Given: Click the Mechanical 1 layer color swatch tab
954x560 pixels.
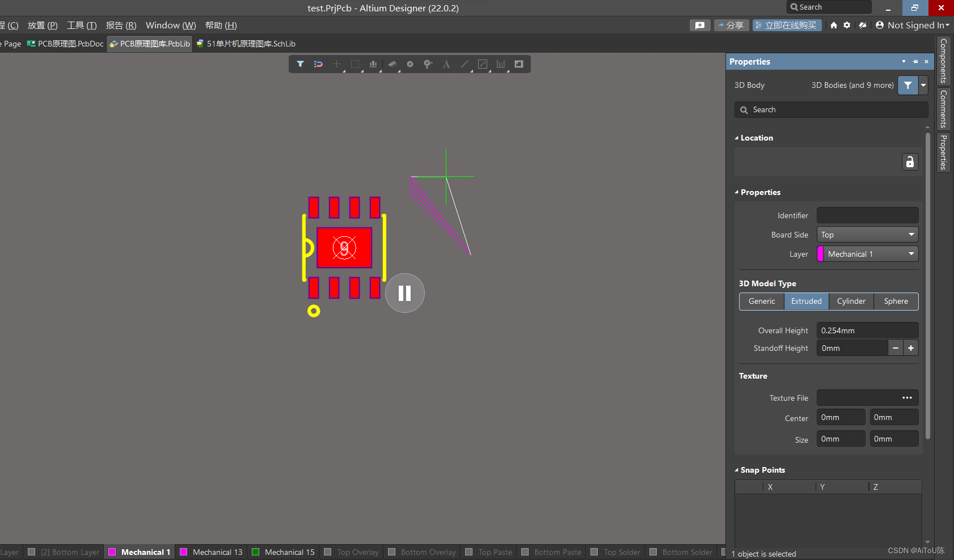Looking at the screenshot, I should click(112, 552).
